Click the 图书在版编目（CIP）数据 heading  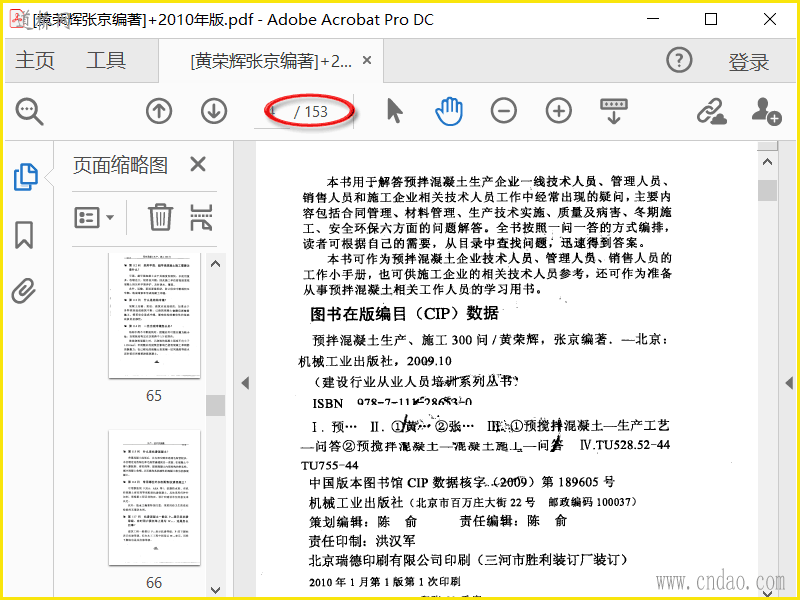[x=404, y=313]
